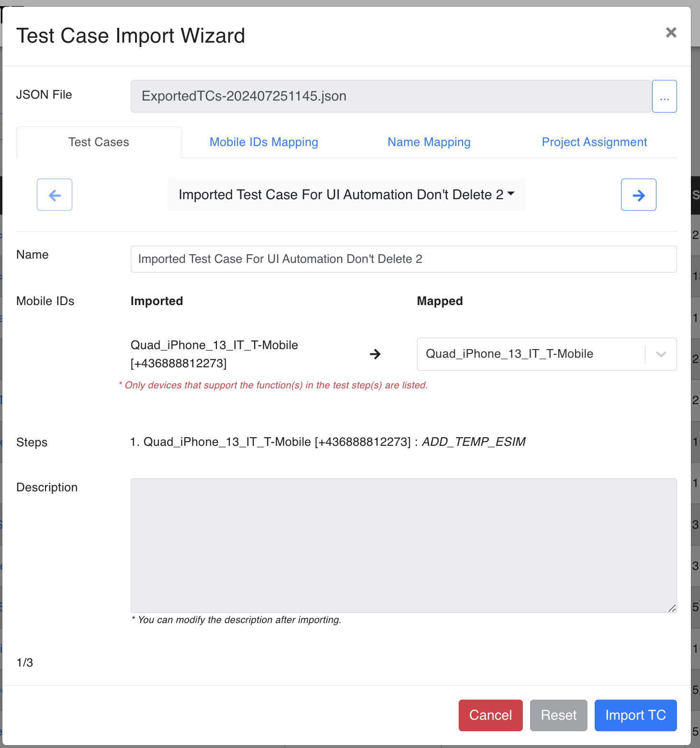Click the JSON file name field
Viewport: 700px width, 748px height.
point(391,96)
